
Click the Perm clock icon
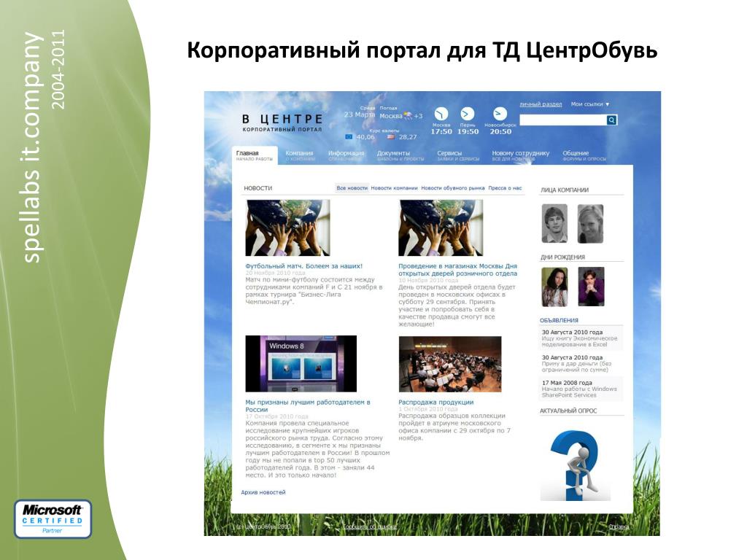click(x=467, y=114)
